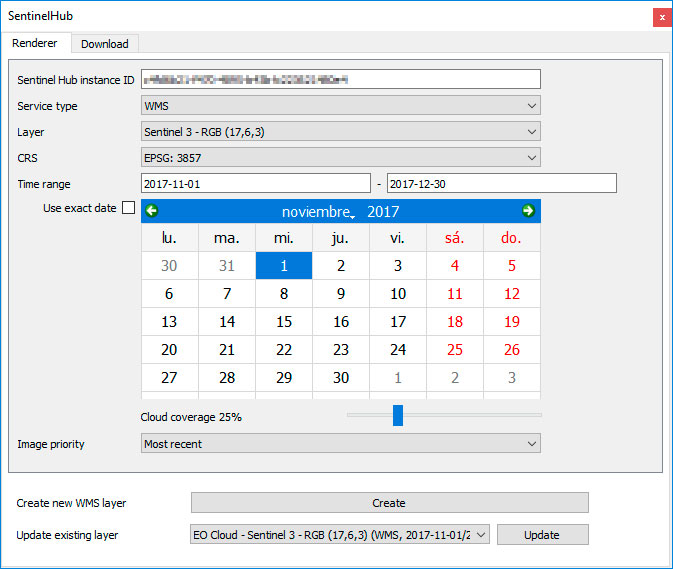Select greyed December 3 in the last week
This screenshot has height=569, width=673.
[512, 377]
